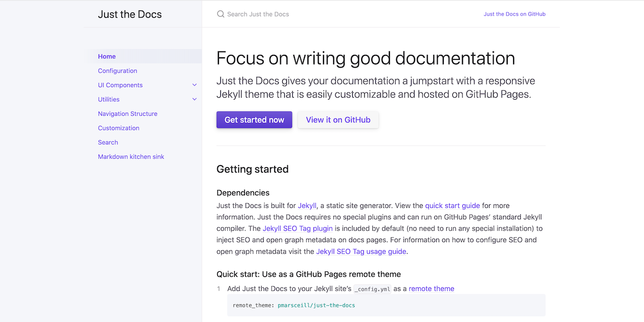Viewport: 644px width, 322px height.
Task: Navigate to Navigation Structure page
Action: pos(127,114)
